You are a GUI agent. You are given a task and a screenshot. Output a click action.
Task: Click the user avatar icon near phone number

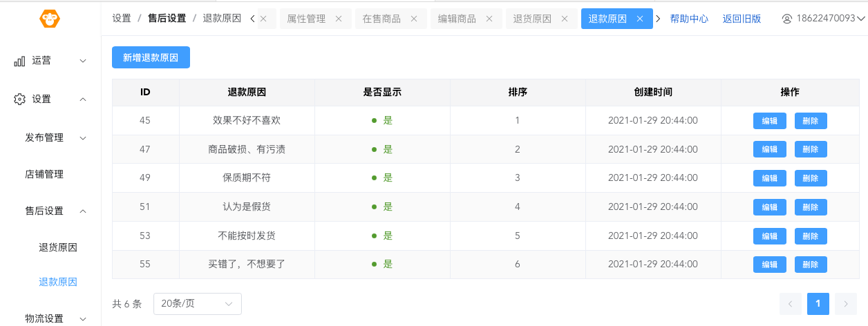point(786,19)
